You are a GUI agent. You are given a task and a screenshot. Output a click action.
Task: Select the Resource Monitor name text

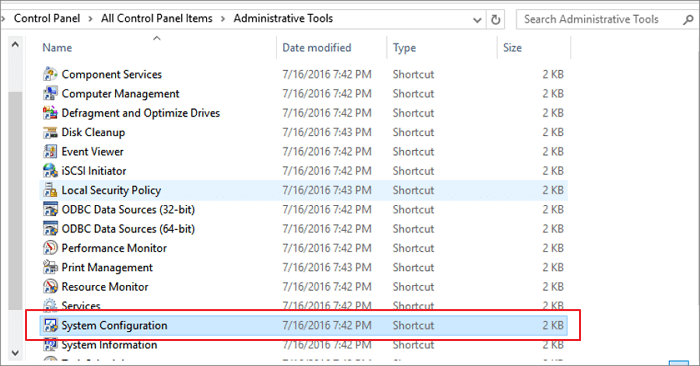tap(105, 287)
